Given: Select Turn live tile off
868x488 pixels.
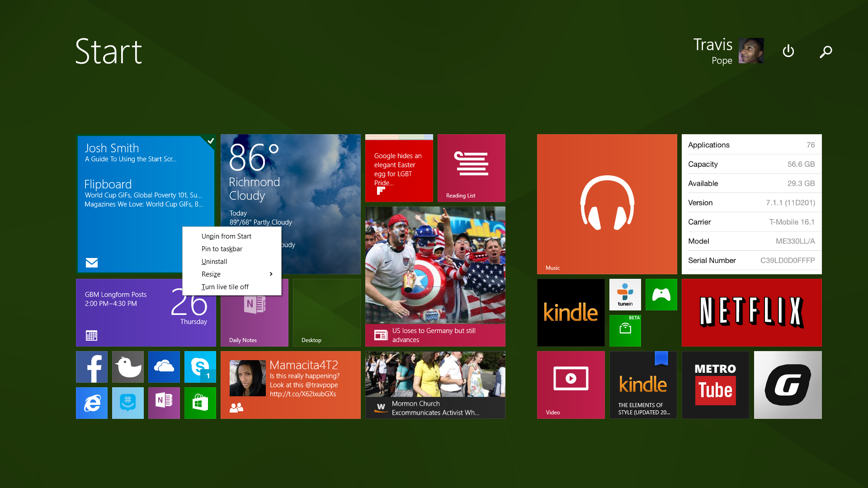Looking at the screenshot, I should pyautogui.click(x=232, y=287).
